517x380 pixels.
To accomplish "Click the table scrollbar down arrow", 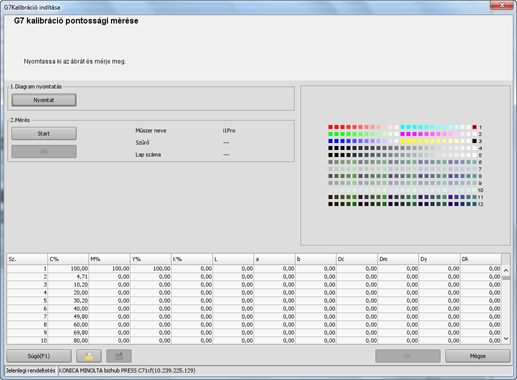I will point(506,339).
